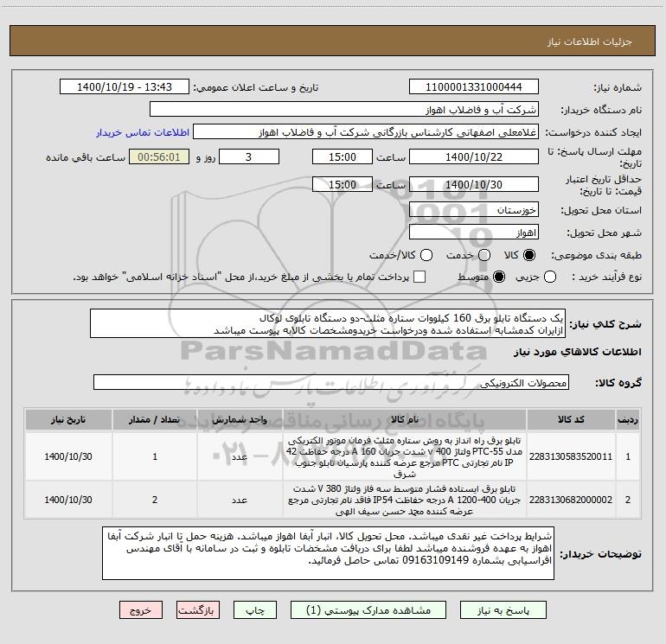This screenshot has width=666, height=644.
Task: Click the response deadline hour 15:00 field
Action: pos(343,156)
